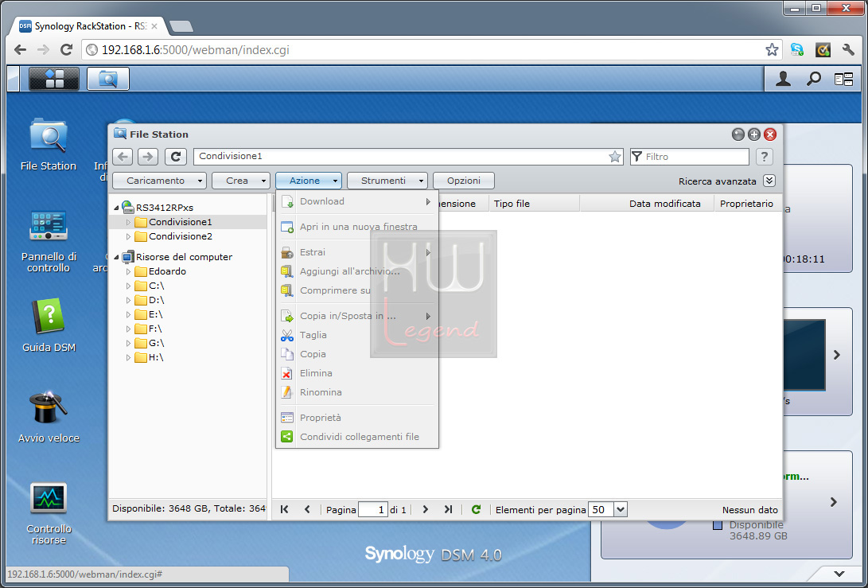Screen dimensions: 868x588
Task: Expand Condivisione2 folder arrow
Action: click(x=128, y=236)
